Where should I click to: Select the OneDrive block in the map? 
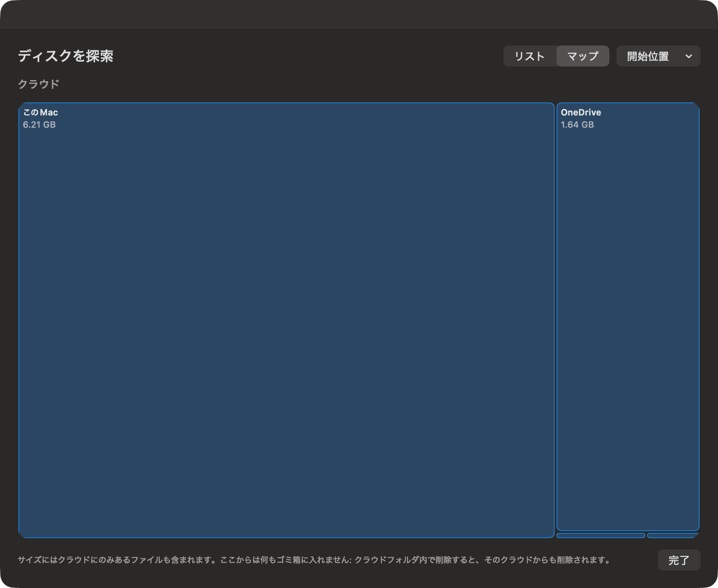point(628,317)
